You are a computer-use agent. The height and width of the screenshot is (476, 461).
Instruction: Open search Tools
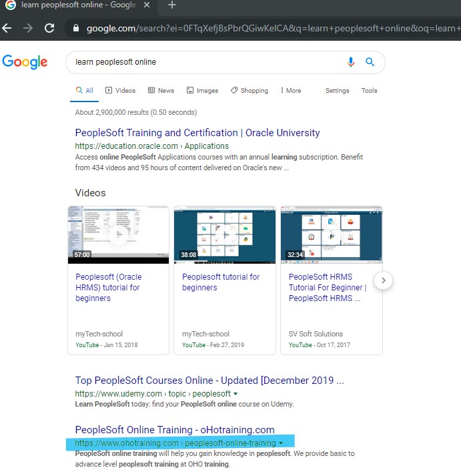click(x=369, y=91)
